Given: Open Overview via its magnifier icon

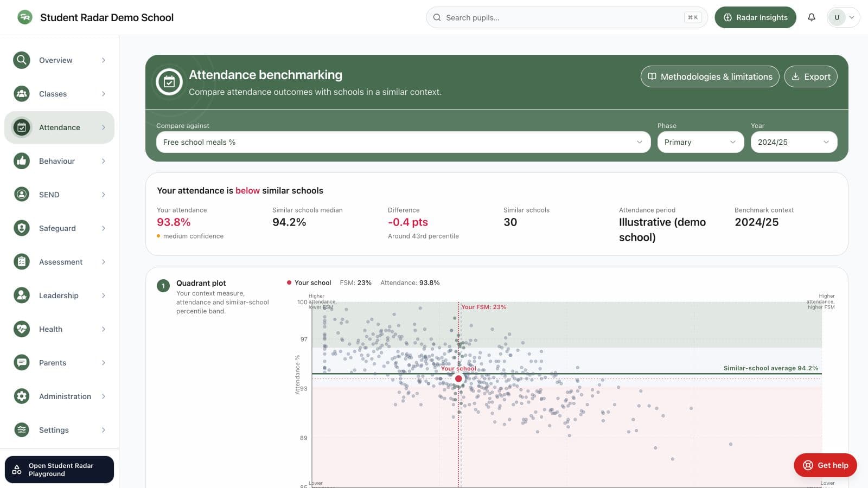Looking at the screenshot, I should [x=22, y=60].
